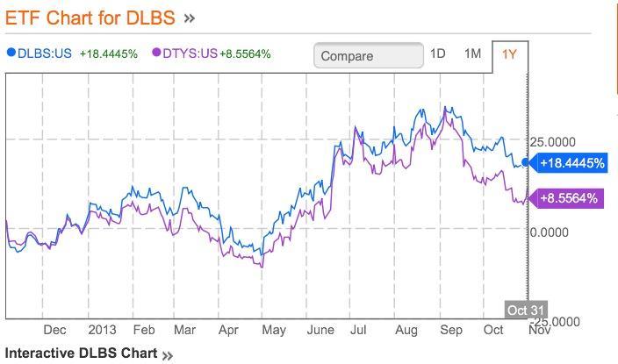Click the chevron beside Interactive DLBS Chart

click(169, 354)
